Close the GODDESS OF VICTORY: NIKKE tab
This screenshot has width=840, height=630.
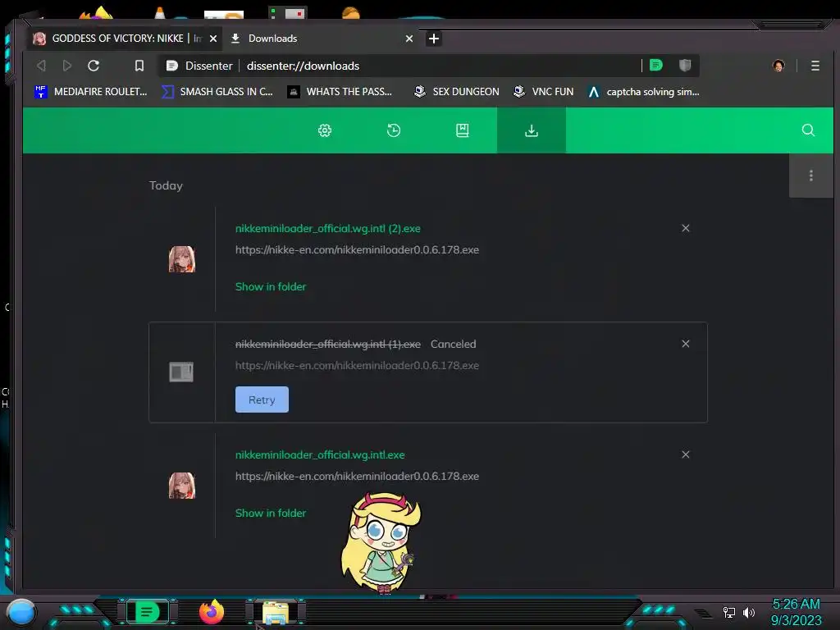tap(212, 39)
